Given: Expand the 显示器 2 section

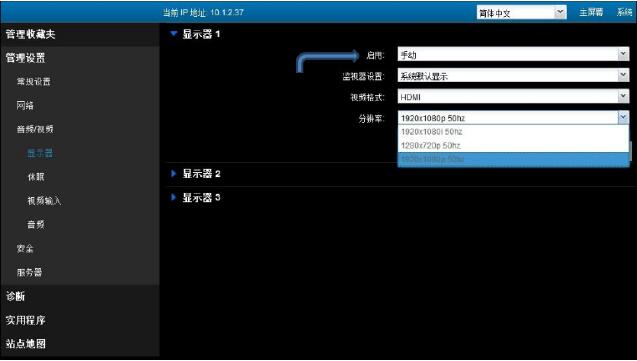Looking at the screenshot, I should (x=173, y=174).
